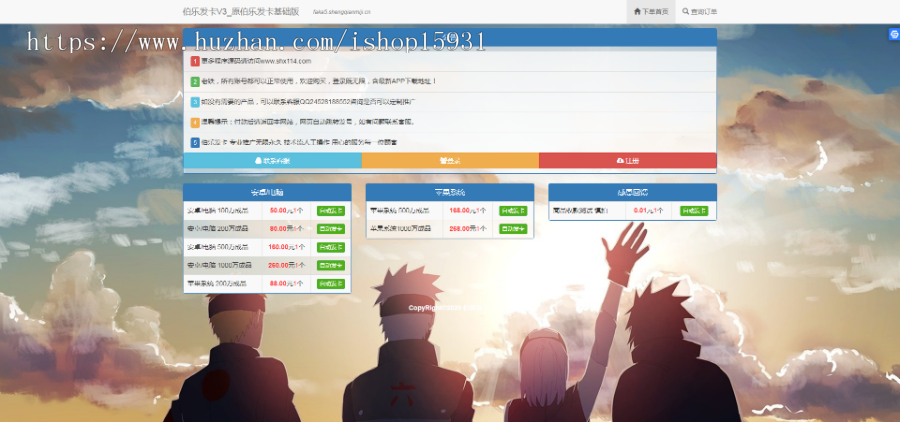900x422 pixels.
Task: Click the green buy button for the 80.00 item
Action: click(331, 229)
